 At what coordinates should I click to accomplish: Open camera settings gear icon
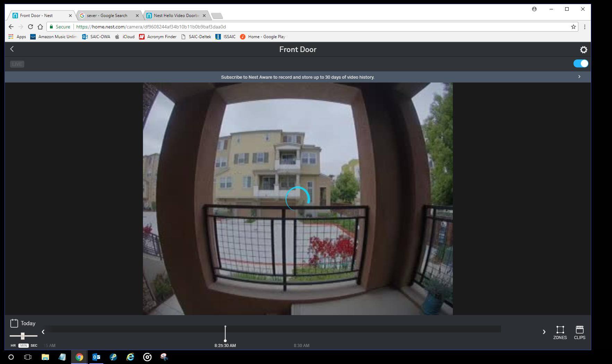point(584,50)
